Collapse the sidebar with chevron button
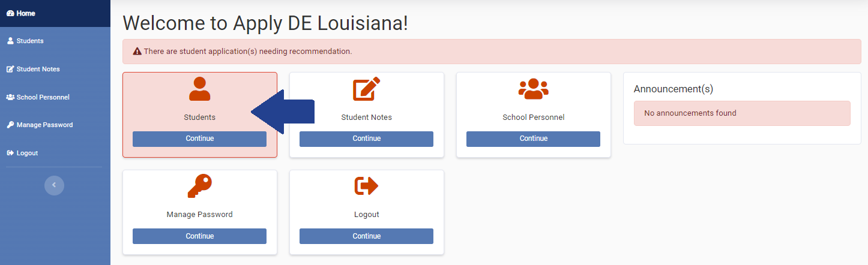Image resolution: width=868 pixels, height=265 pixels. tap(54, 185)
